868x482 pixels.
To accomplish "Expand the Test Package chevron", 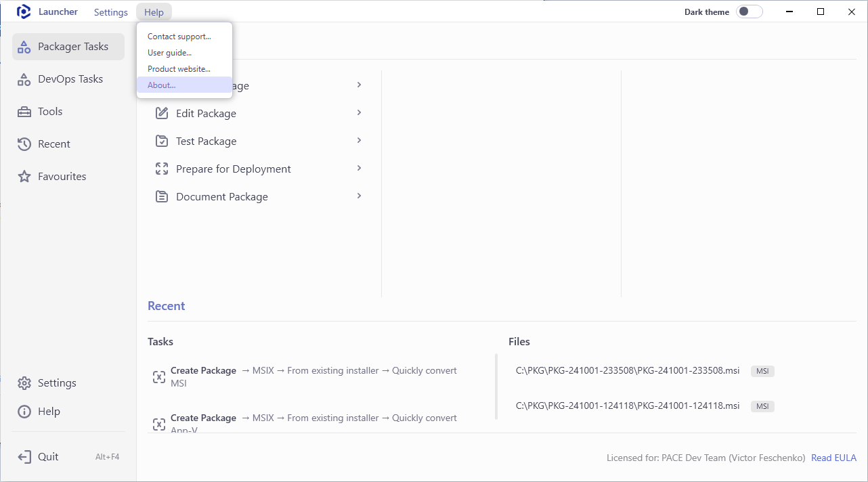I will click(359, 140).
